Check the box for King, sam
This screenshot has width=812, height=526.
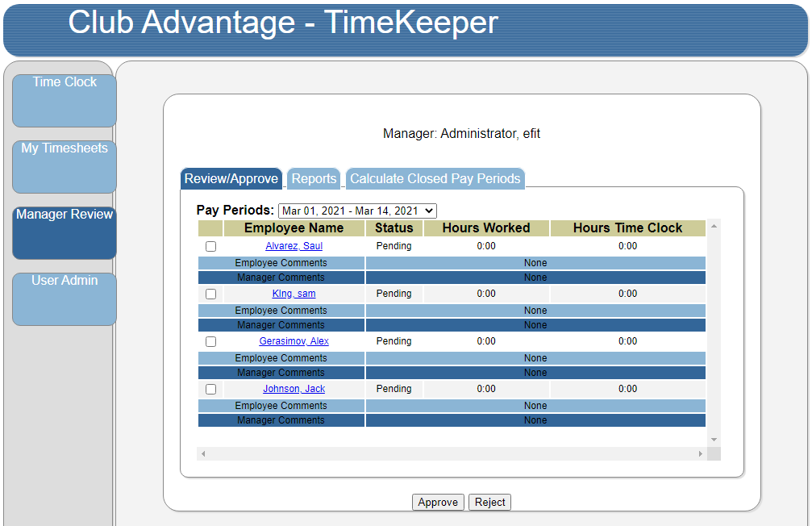click(210, 294)
